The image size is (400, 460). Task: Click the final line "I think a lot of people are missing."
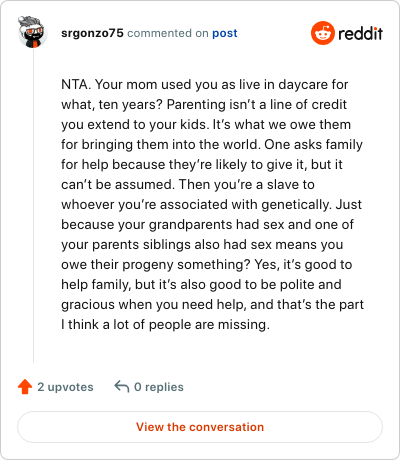pyautogui.click(x=165, y=325)
